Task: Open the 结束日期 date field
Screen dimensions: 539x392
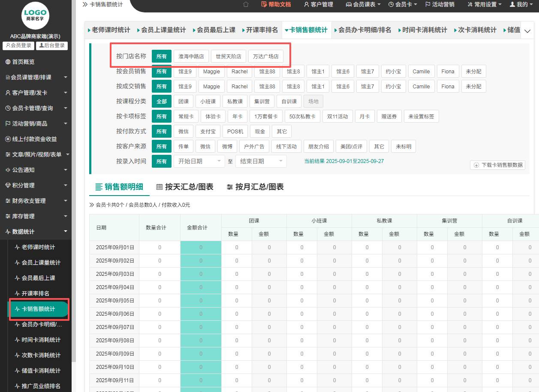Action: point(261,161)
